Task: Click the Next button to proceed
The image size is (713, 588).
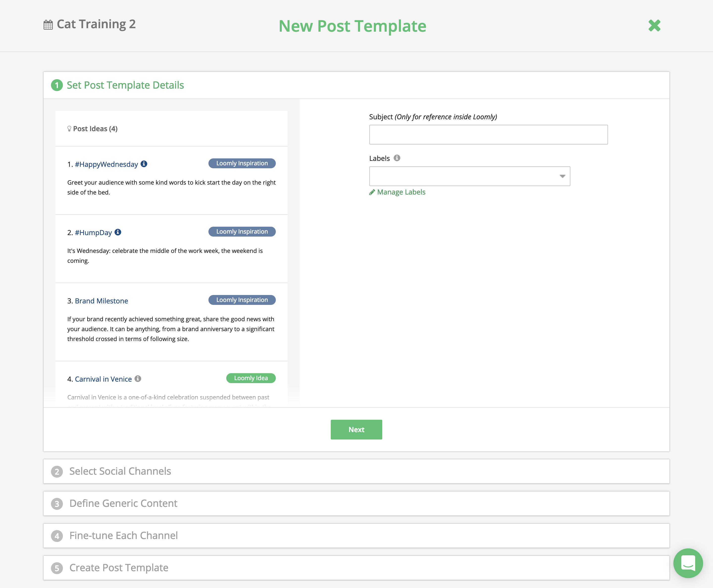Action: (356, 429)
